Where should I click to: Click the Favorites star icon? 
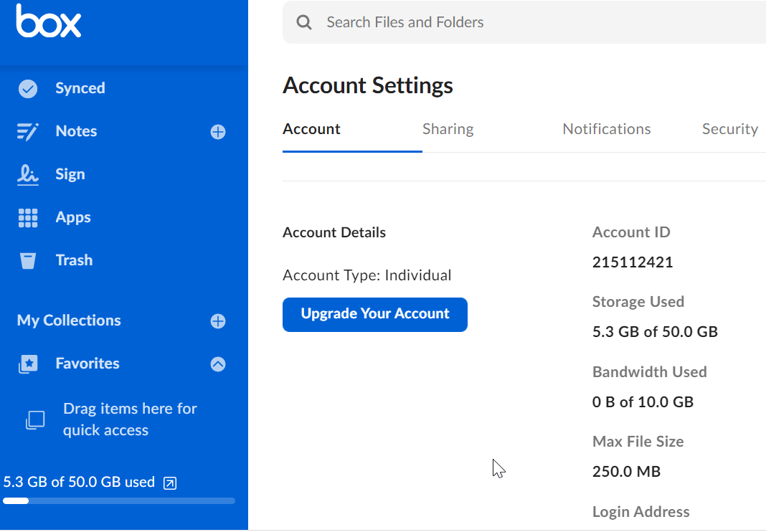click(28, 364)
